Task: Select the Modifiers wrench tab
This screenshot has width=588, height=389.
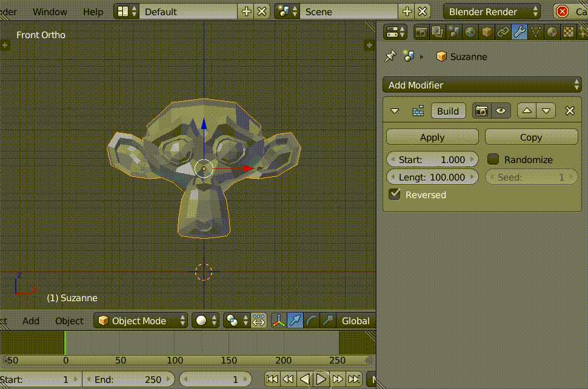Action: pos(519,32)
